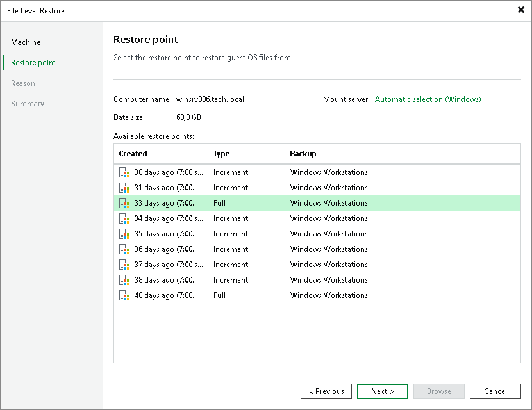Screen dimensions: 532x410
Task: Select the '33 days ago' restore point text
Action: click(x=166, y=203)
